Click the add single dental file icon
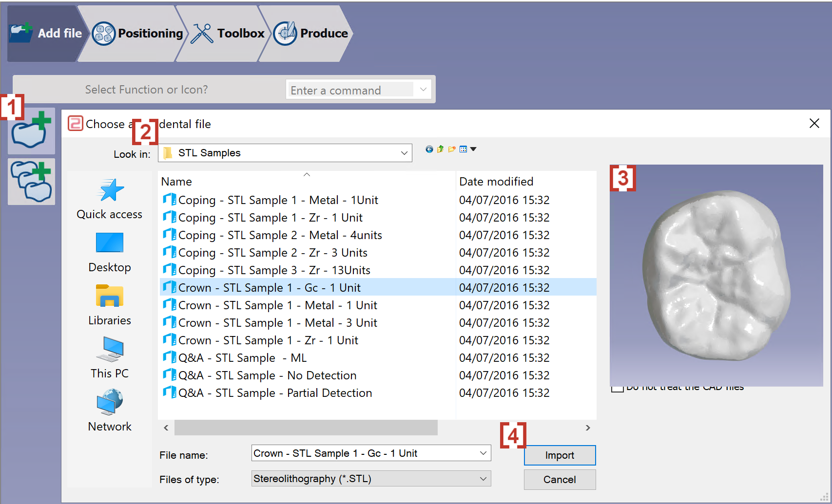 (x=31, y=131)
